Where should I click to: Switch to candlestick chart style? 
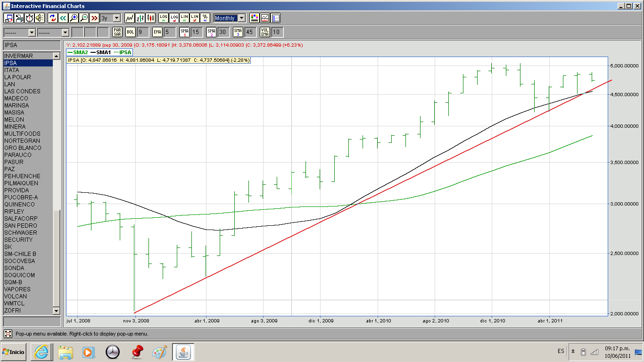[x=150, y=18]
